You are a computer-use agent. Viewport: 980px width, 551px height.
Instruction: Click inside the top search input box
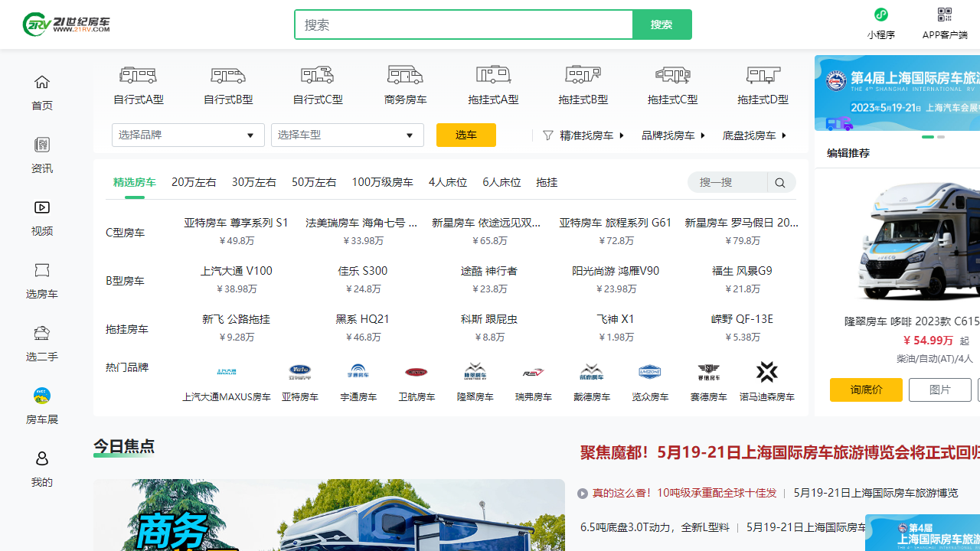[463, 24]
